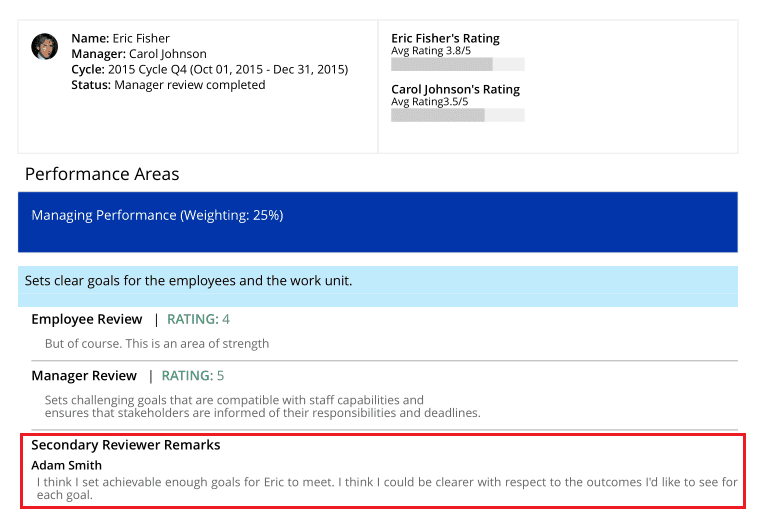Click 'Status: Manager review completed' text

tap(168, 85)
